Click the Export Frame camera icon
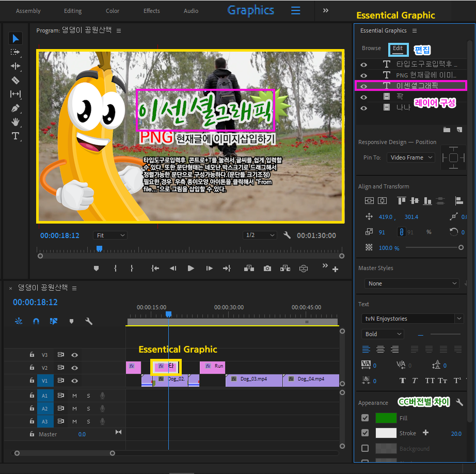The height and width of the screenshot is (474, 476). coord(267,268)
